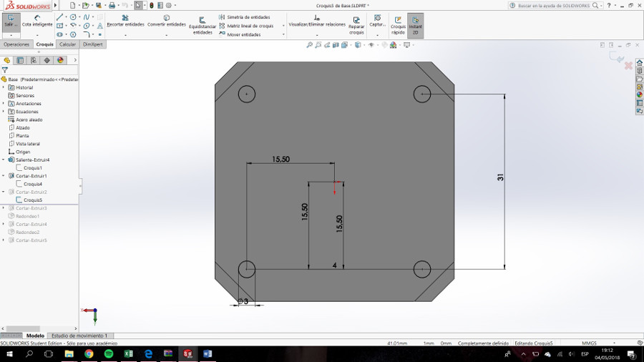
Task: Open the FeatureManager design tree tab
Action: (7, 60)
